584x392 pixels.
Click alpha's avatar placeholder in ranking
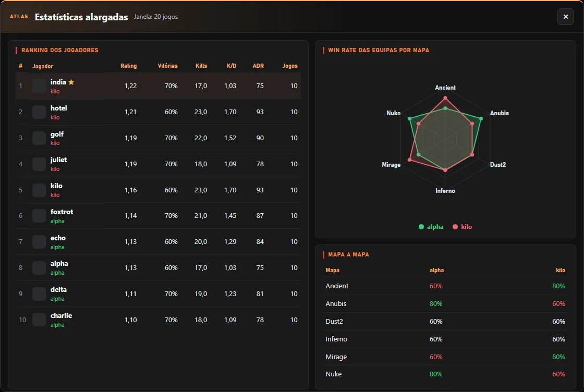pyautogui.click(x=39, y=268)
